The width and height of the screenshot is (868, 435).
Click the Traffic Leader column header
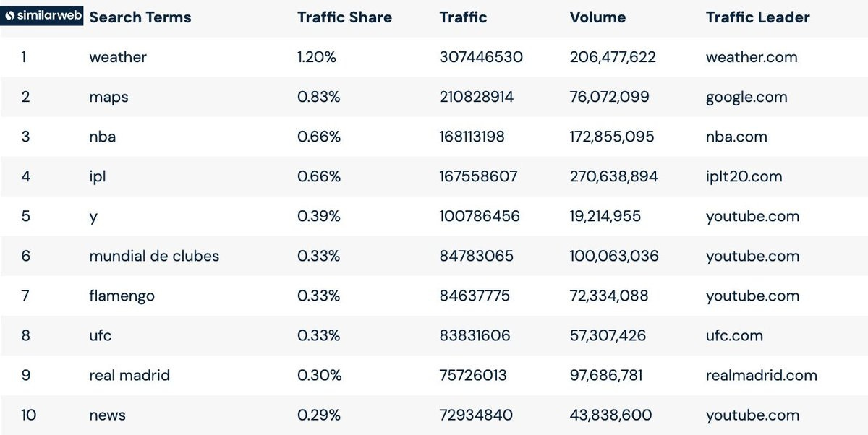click(x=758, y=17)
